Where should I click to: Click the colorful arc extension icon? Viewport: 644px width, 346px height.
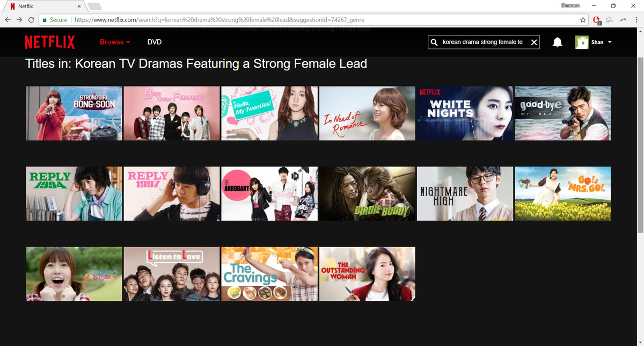(623, 20)
